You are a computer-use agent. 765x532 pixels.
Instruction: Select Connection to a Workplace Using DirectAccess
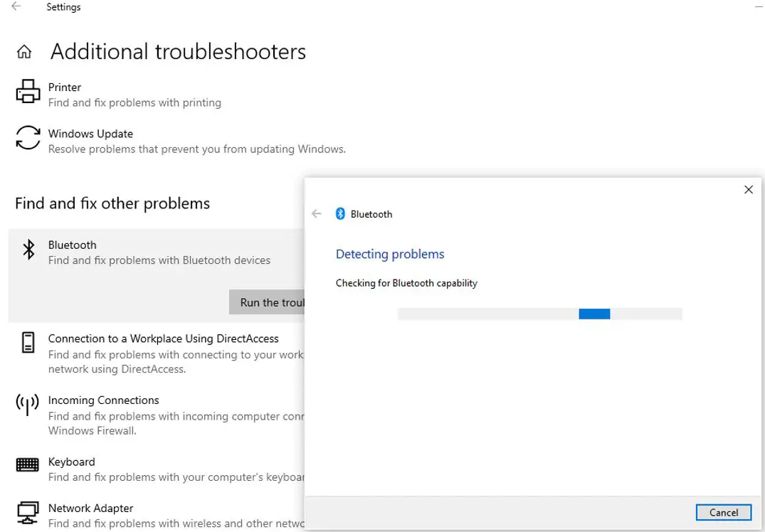[164, 339]
